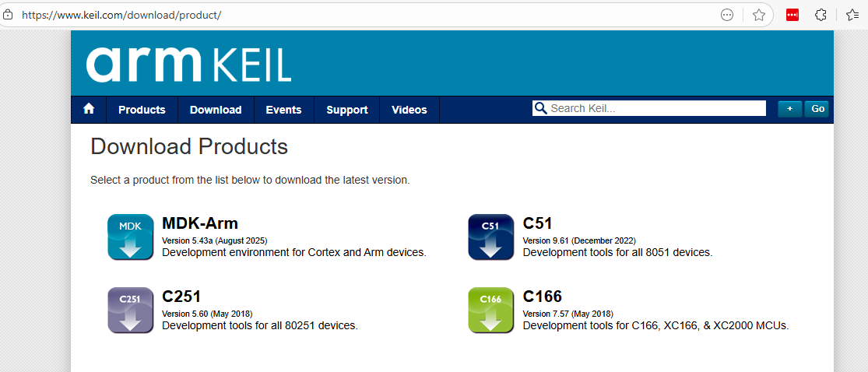
Task: Click the C51 download icon
Action: click(490, 237)
